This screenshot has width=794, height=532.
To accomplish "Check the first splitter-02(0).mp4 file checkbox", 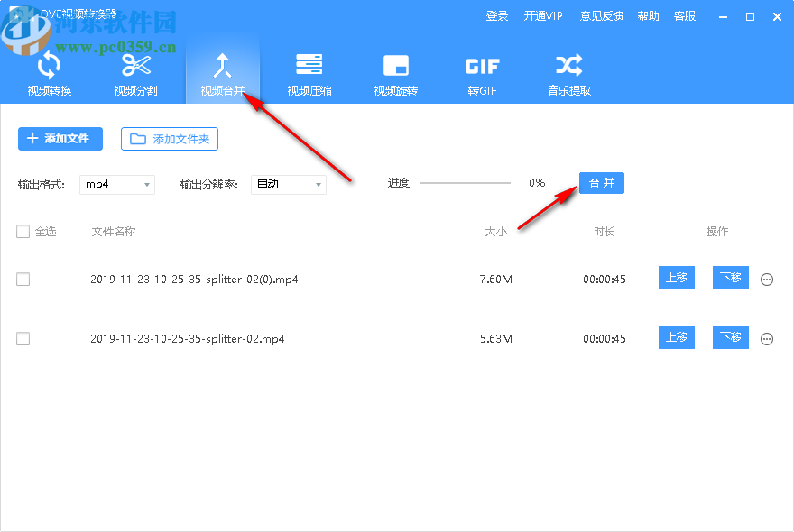I will point(23,279).
